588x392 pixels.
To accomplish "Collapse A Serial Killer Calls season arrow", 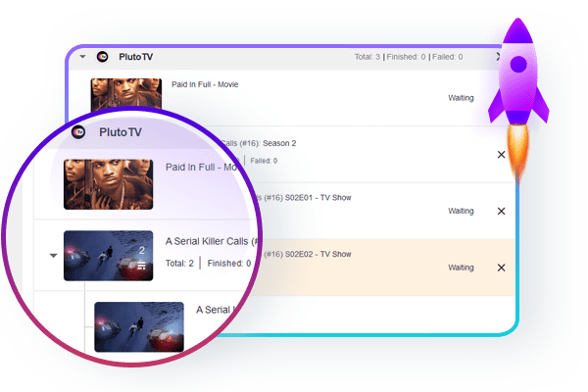I will coord(53,256).
